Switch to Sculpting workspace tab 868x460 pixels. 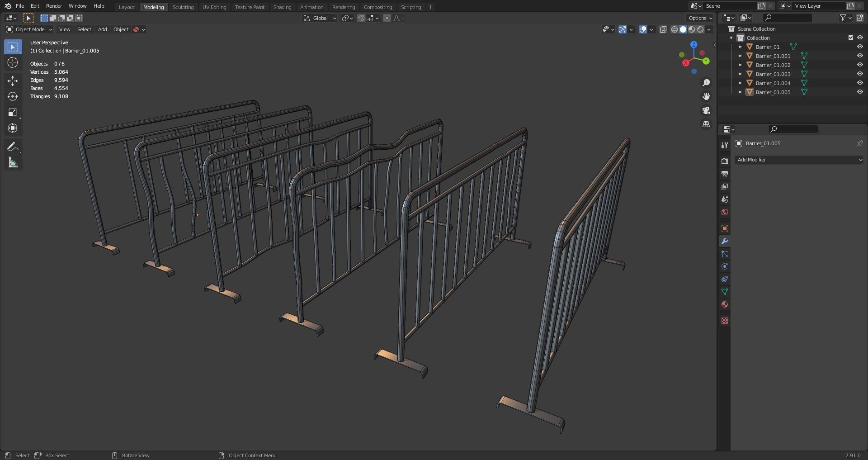coord(183,7)
